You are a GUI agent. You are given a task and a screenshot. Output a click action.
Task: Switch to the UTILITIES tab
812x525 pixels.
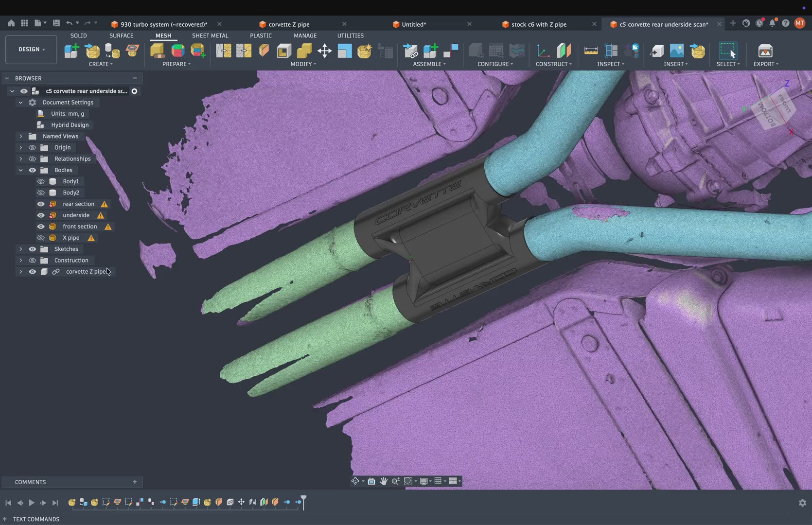[351, 35]
